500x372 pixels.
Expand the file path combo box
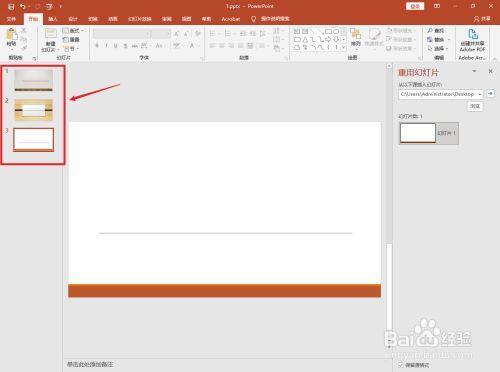479,94
